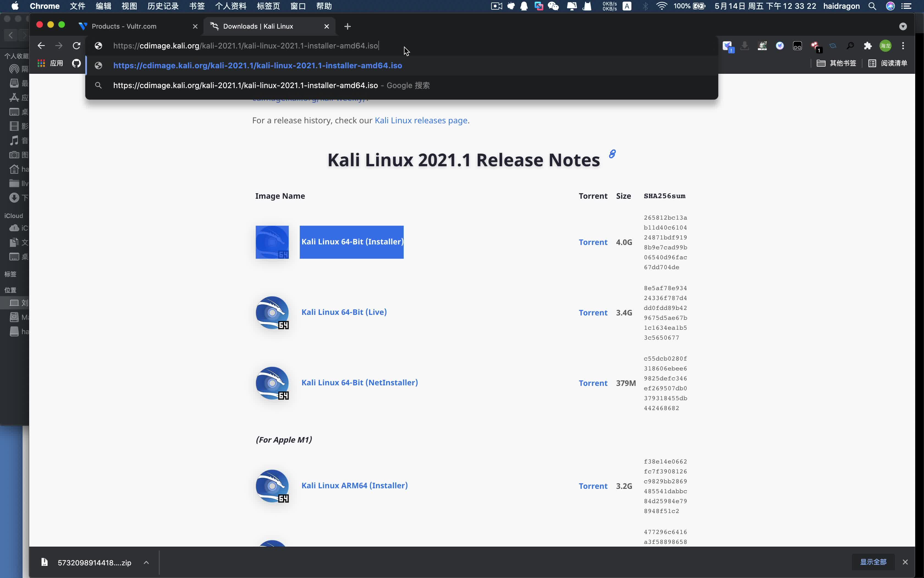Close the Downloads | Kali Linux tab
The image size is (924, 578).
(326, 26)
